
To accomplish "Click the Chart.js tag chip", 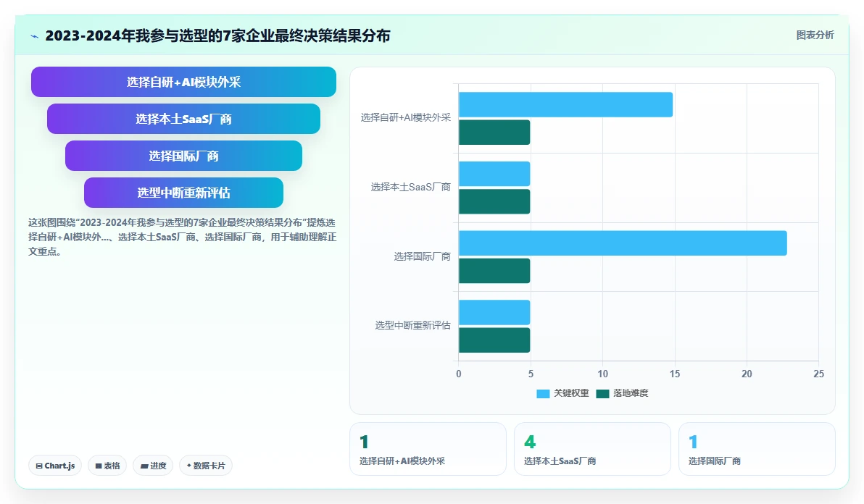I will 55,466.
